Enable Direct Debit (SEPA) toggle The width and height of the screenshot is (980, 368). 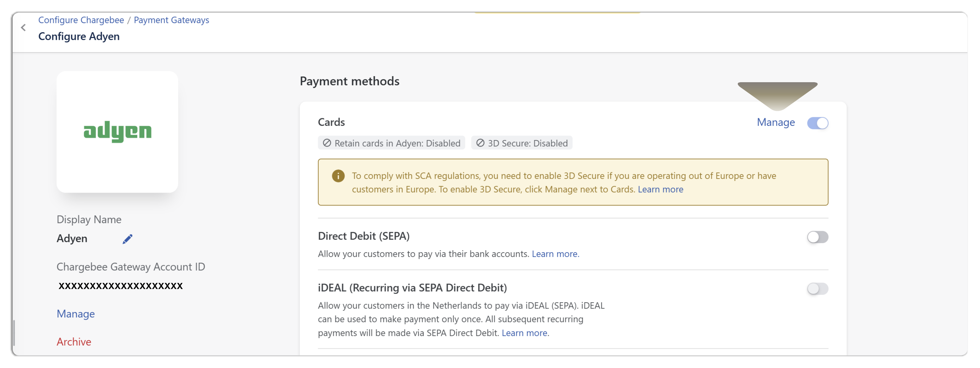tap(817, 237)
